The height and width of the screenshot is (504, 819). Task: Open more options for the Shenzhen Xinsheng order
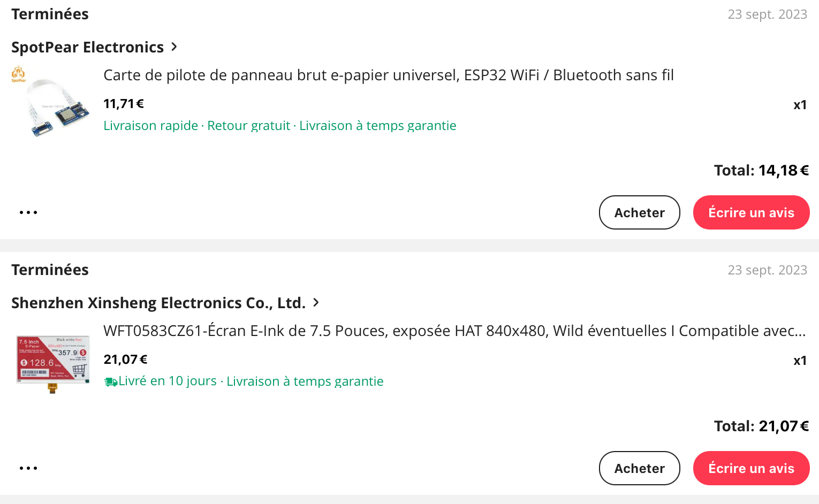(x=28, y=468)
